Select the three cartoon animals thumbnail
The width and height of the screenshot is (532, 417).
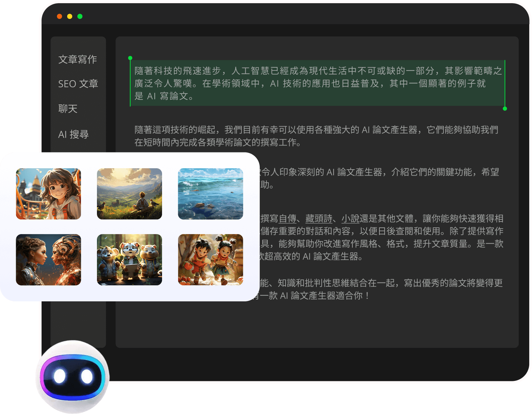point(129,260)
